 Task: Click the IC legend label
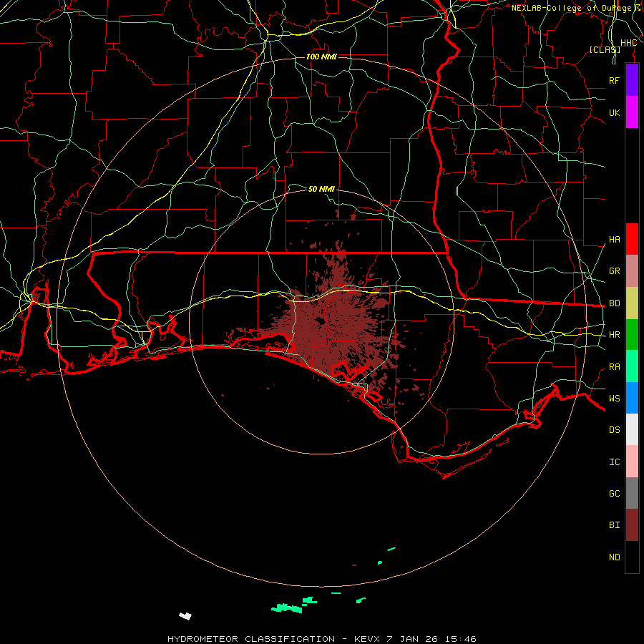click(615, 462)
